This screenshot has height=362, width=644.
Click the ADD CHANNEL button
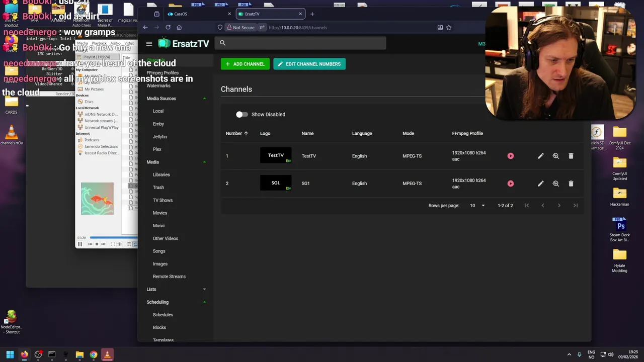[x=245, y=64]
